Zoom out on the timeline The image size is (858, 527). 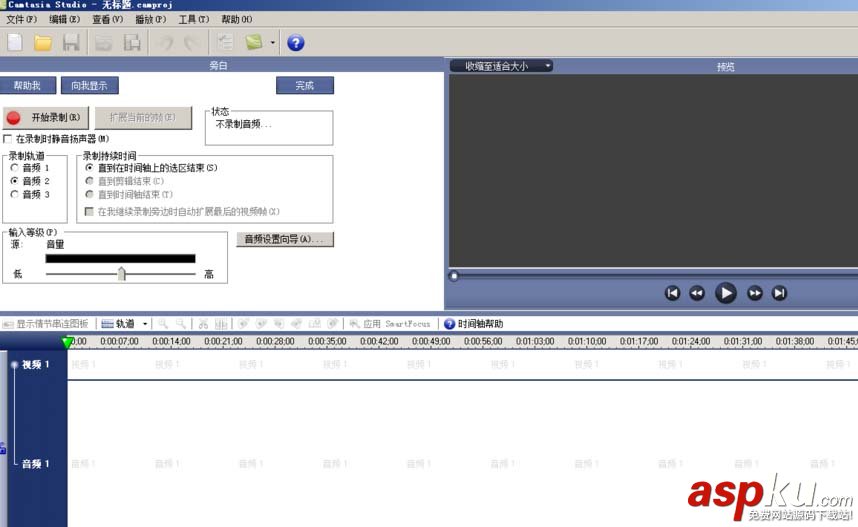click(181, 324)
